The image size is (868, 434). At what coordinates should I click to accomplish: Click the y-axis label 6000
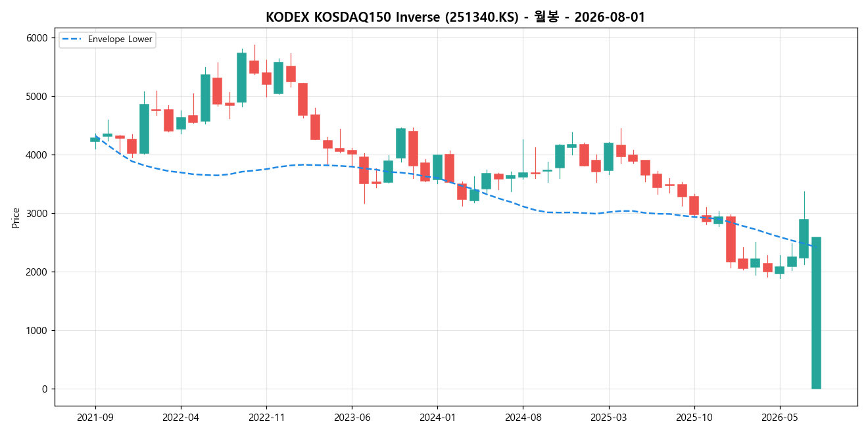pyautogui.click(x=37, y=38)
